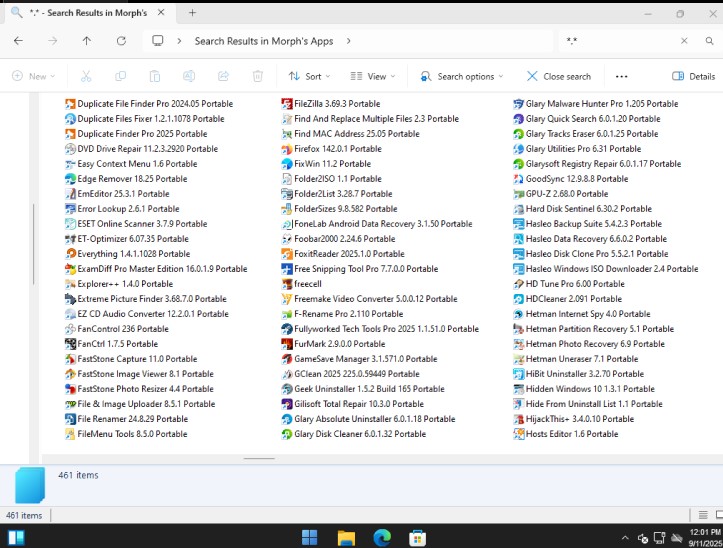
Task: Open File Explorer from the taskbar
Action: [346, 537]
